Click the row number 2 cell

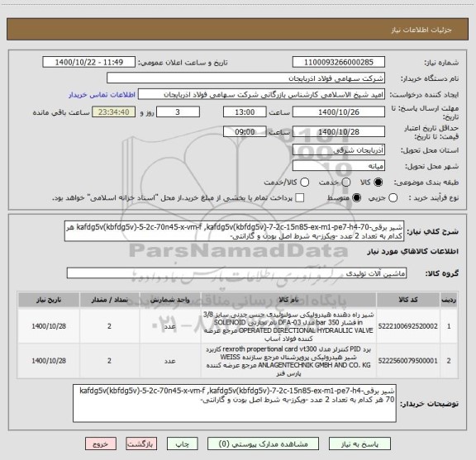(x=449, y=361)
